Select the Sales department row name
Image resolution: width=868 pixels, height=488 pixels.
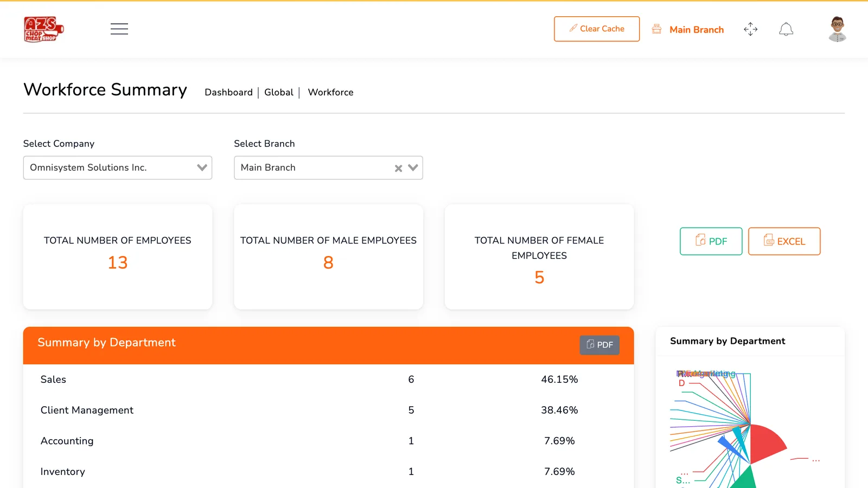coord(53,380)
